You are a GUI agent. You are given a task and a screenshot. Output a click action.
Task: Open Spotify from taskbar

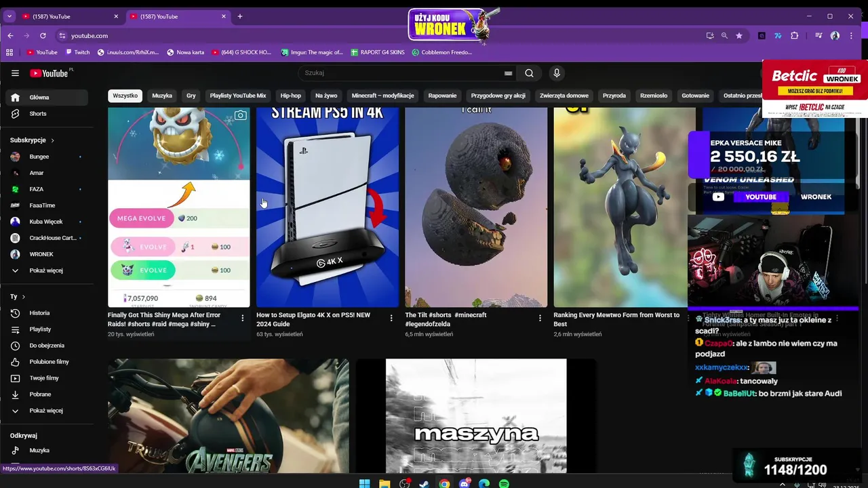504,483
